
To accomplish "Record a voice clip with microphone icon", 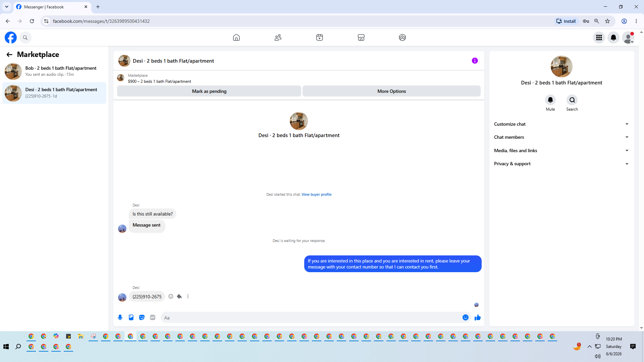I will (x=120, y=317).
